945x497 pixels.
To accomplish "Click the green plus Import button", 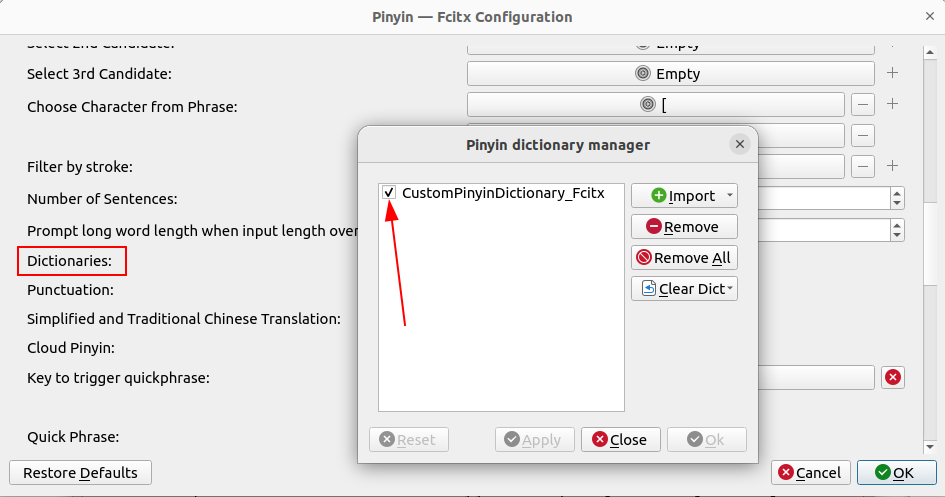I will click(677, 196).
